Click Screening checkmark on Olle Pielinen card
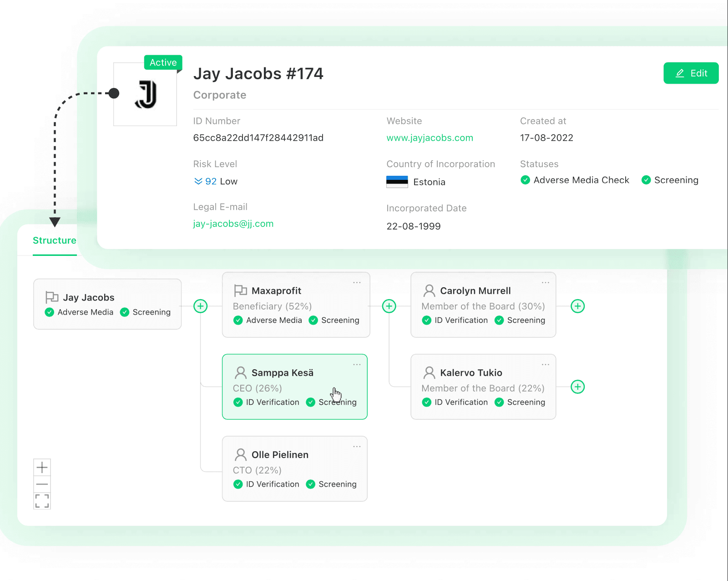 pos(310,484)
